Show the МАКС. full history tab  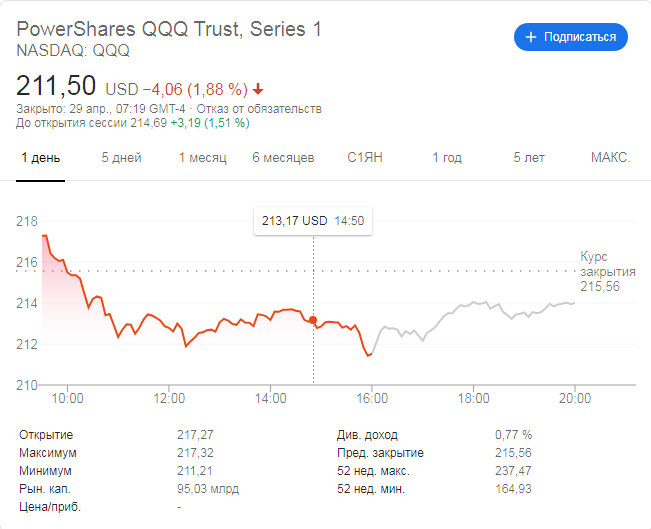pos(610,158)
